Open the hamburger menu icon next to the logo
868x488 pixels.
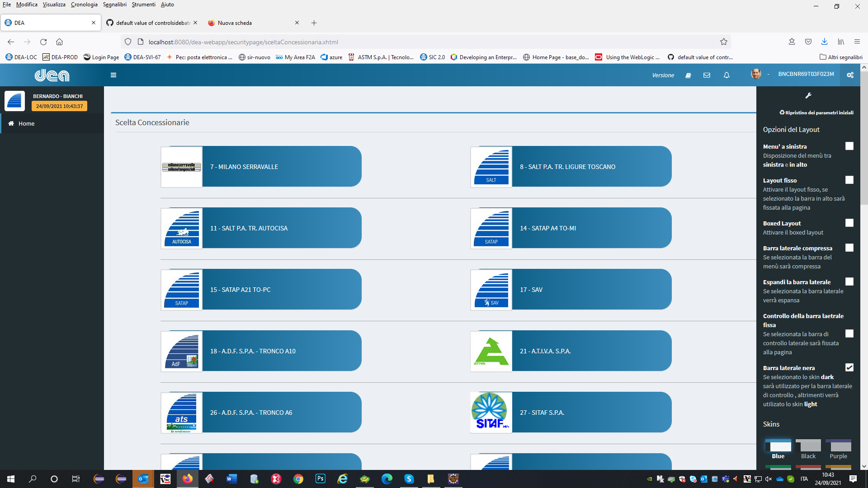tap(113, 75)
